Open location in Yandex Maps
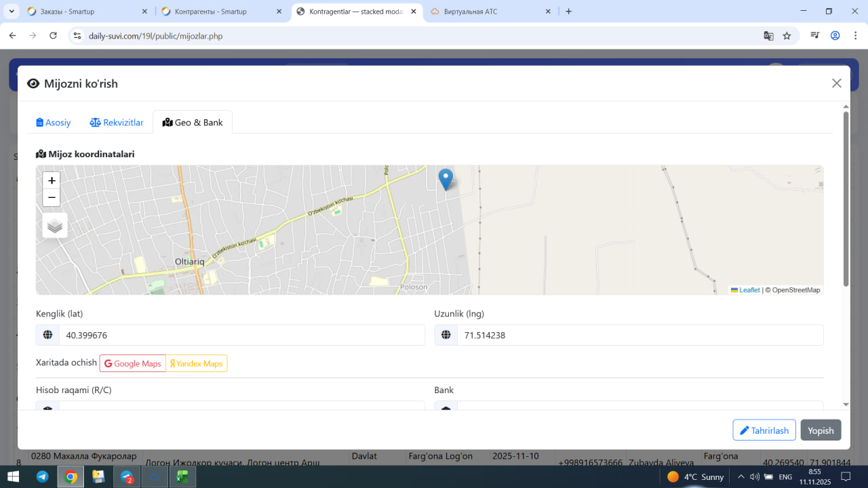868x488 pixels. (x=197, y=363)
